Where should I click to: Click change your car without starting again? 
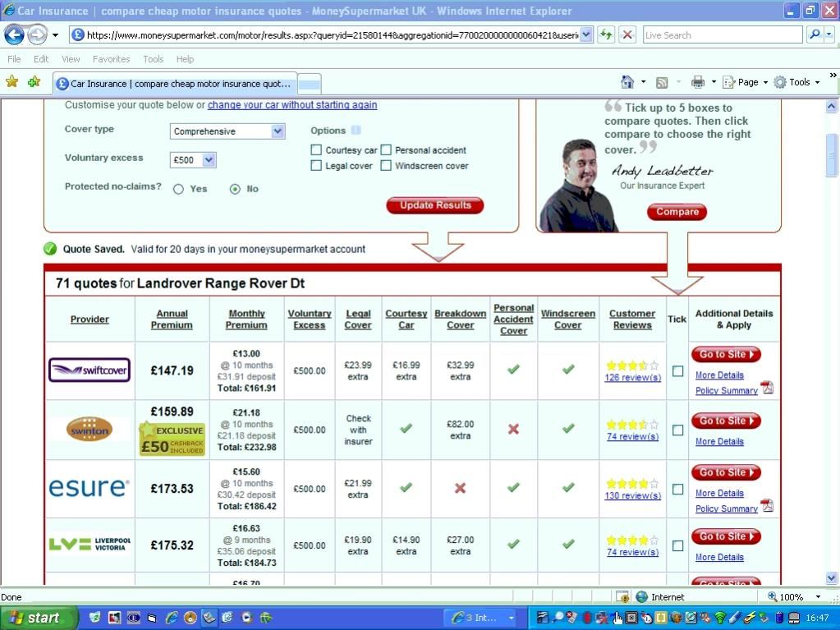point(292,105)
